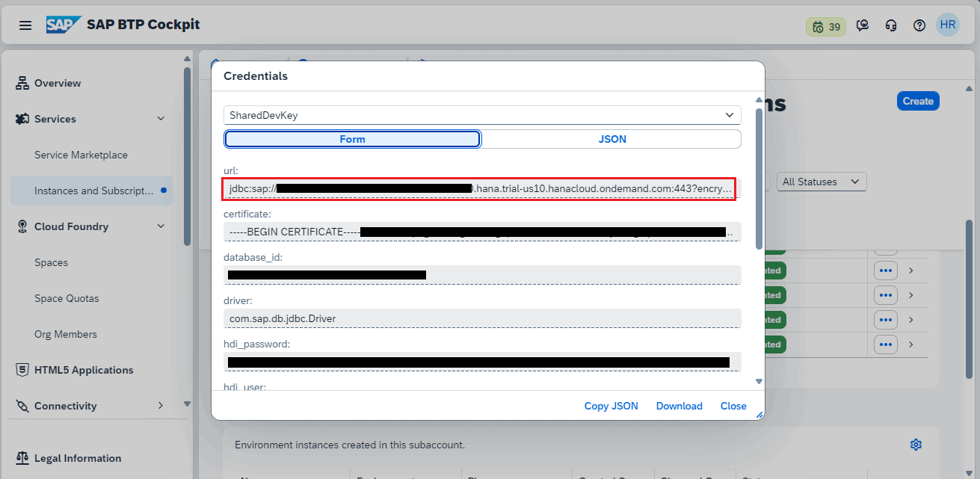Screen dimensions: 980x479
Task: Click the Copy JSON link
Action: 611,405
